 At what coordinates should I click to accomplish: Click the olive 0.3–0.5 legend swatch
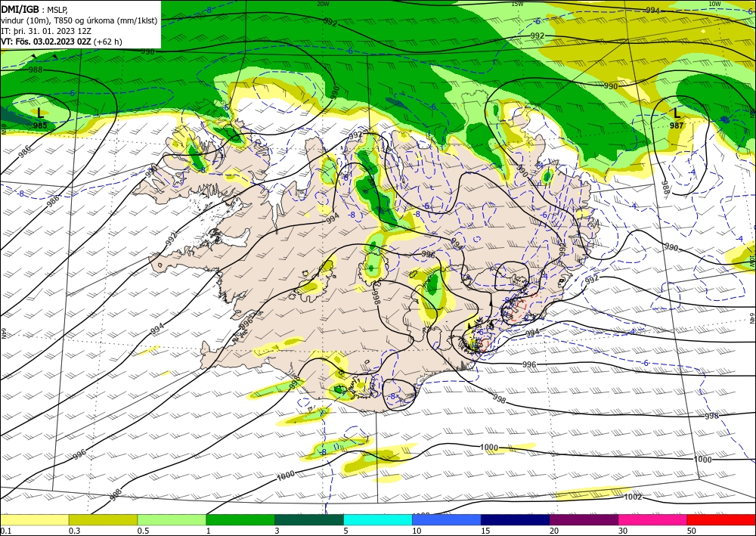103,519
